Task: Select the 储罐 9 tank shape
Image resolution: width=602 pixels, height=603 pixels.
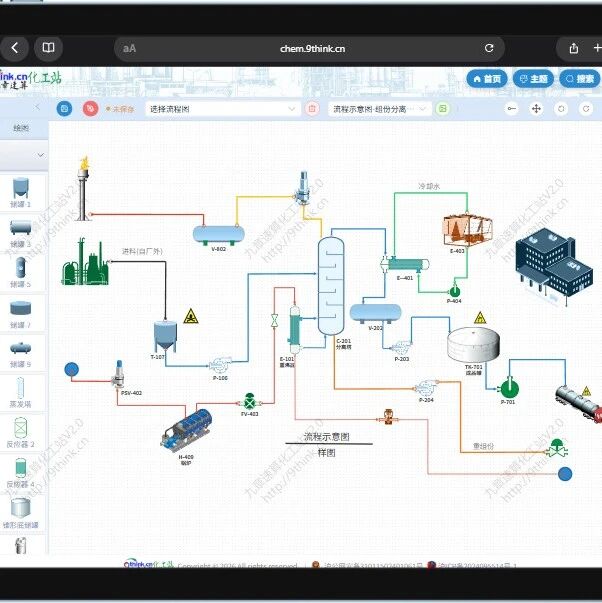Action: coord(20,353)
